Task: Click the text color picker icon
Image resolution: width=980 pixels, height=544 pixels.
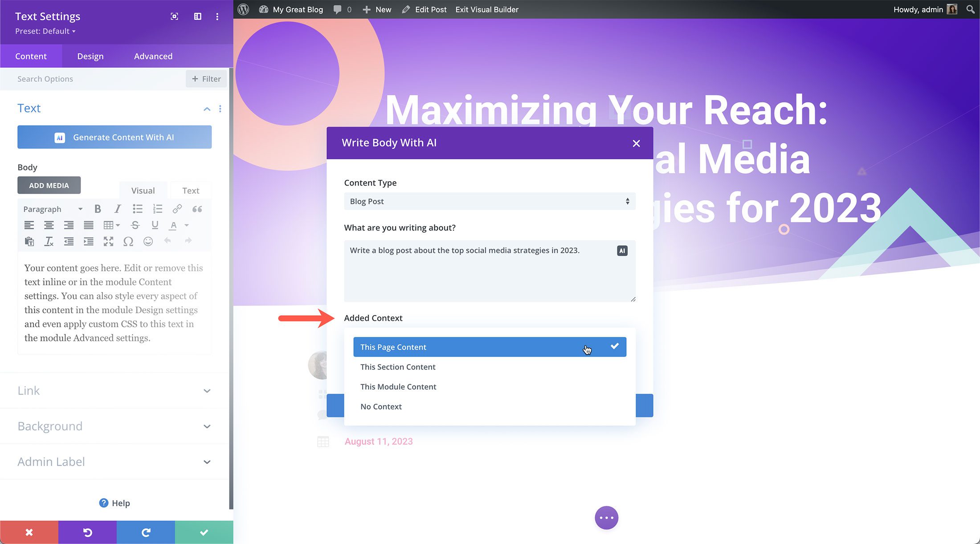Action: (173, 225)
